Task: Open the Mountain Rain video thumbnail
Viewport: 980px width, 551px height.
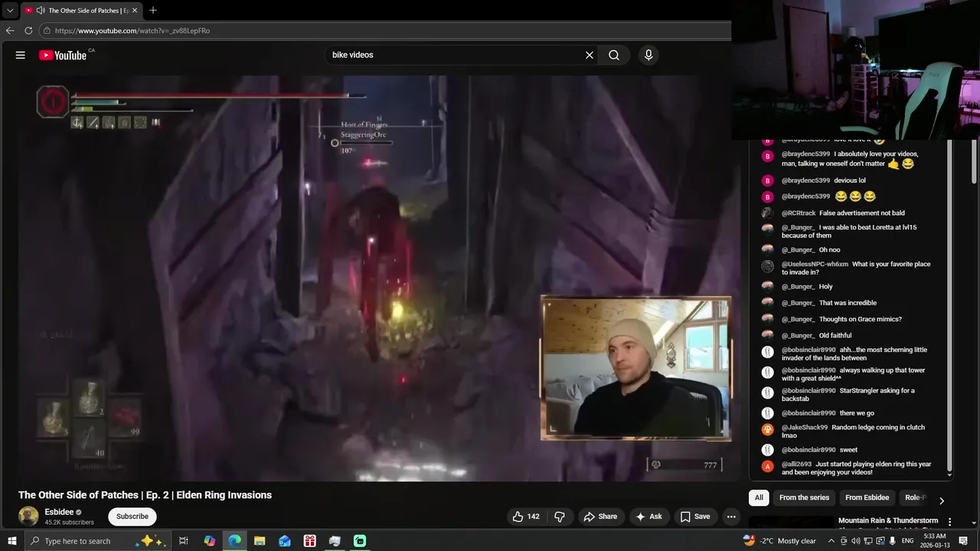Action: click(x=791, y=523)
